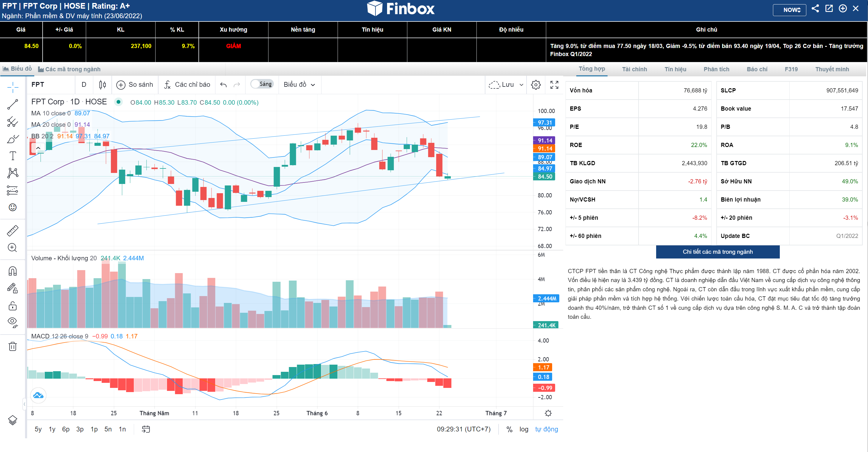Toggle hide all drawings eye icon
Viewport: 868px width, 452px height.
click(x=13, y=322)
